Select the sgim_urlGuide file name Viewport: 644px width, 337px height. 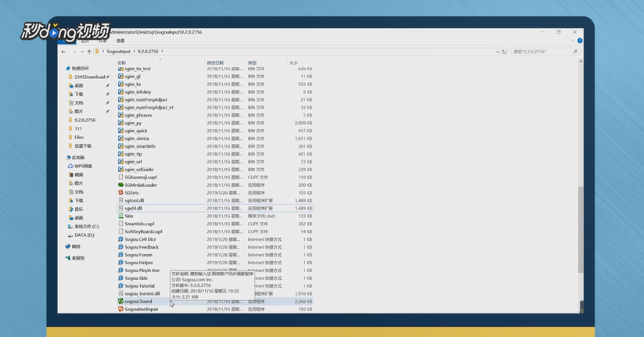pyautogui.click(x=139, y=170)
